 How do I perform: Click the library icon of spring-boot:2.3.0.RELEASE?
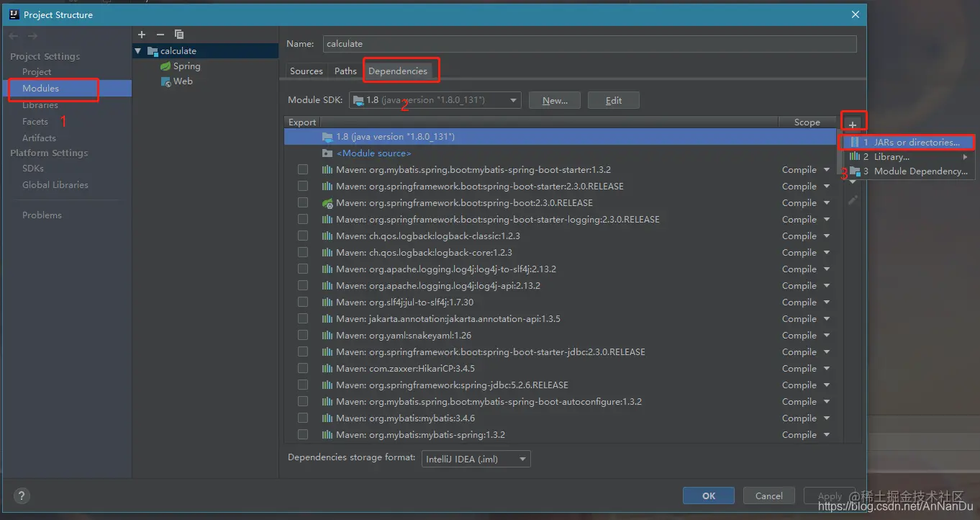327,203
